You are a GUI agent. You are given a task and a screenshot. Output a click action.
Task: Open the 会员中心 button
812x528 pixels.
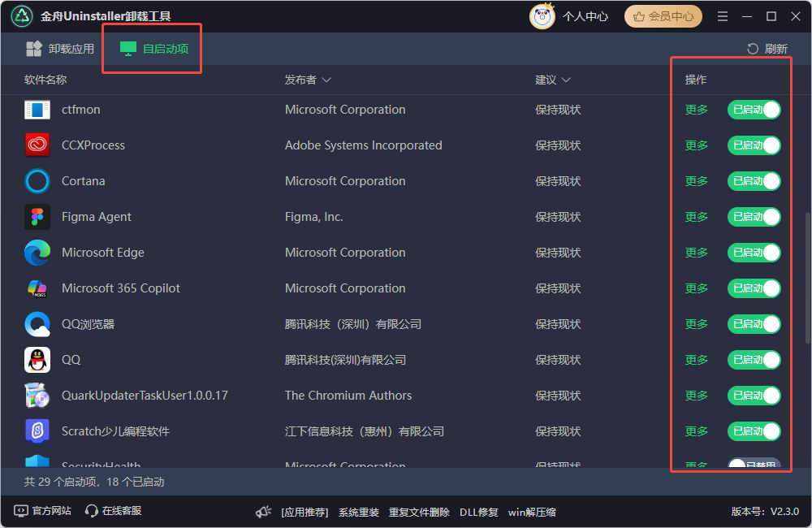[663, 16]
